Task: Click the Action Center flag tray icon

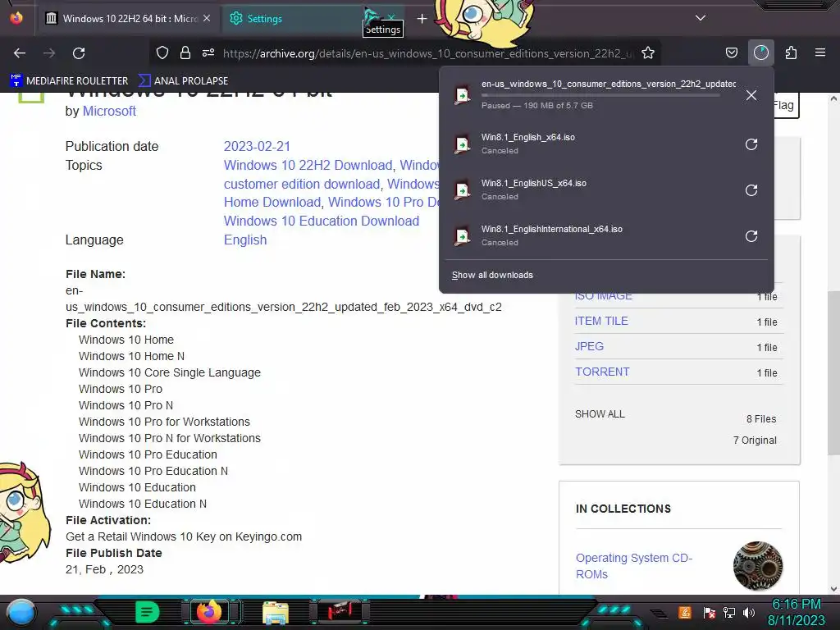Action: 710,612
